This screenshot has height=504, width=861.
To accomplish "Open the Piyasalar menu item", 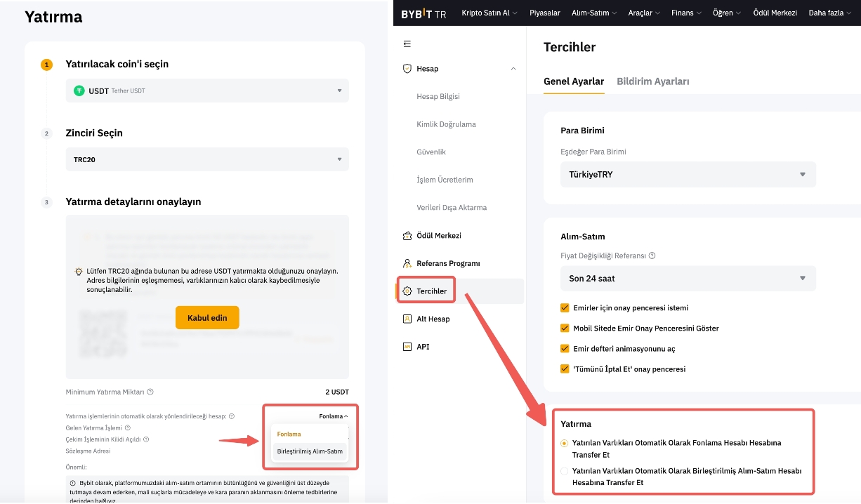I will [x=544, y=13].
